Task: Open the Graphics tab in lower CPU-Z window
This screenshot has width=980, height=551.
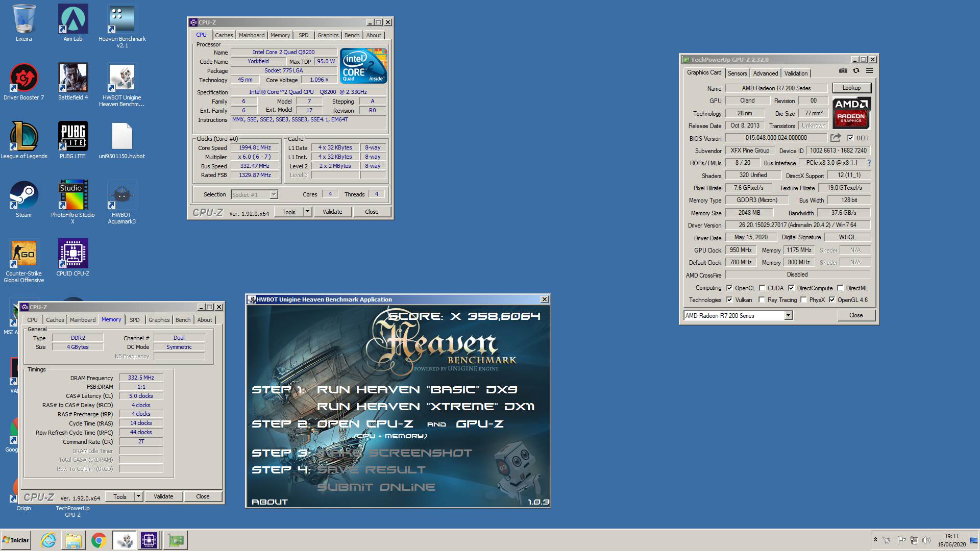Action: coord(159,320)
